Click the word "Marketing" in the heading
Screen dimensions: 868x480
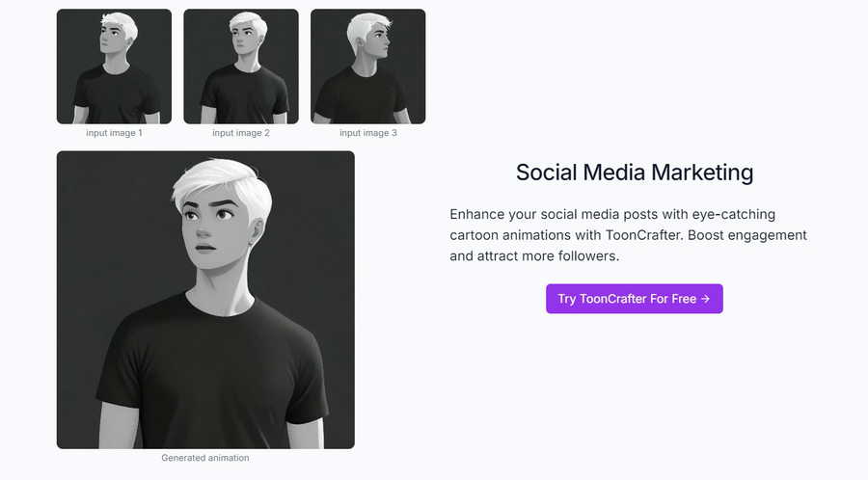point(702,172)
